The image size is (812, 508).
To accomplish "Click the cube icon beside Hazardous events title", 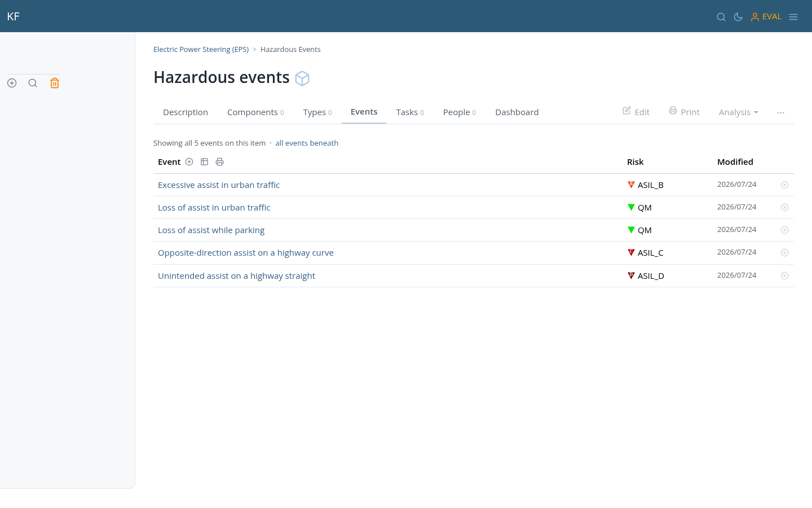I will (x=302, y=78).
